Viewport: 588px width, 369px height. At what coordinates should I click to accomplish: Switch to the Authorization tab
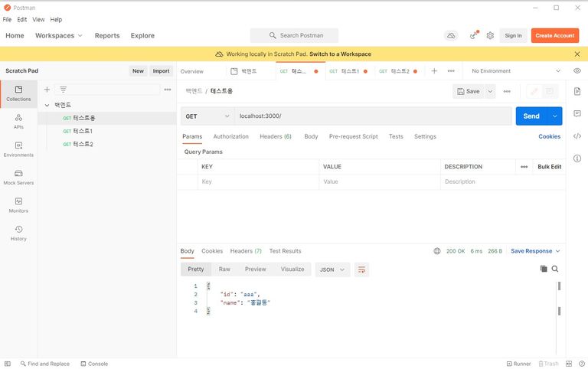[x=230, y=136]
